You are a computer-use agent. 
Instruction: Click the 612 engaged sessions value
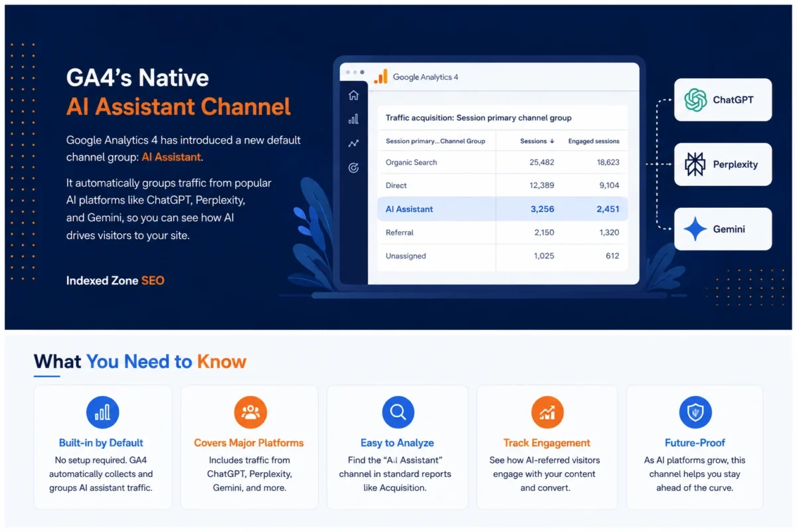[x=612, y=256]
